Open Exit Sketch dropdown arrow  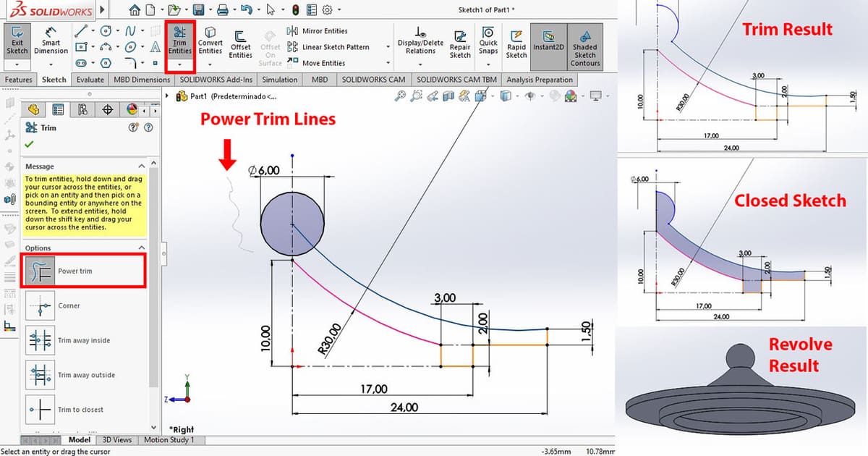click(17, 64)
